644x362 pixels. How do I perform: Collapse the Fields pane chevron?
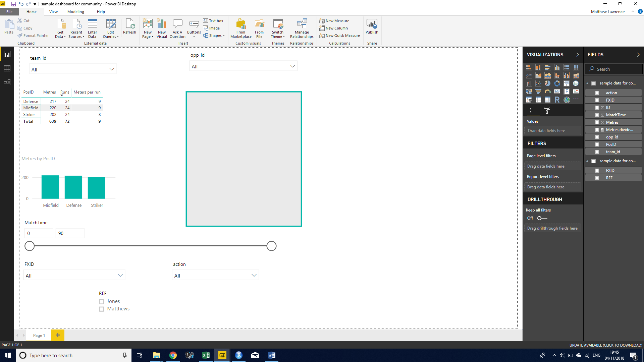coord(638,55)
